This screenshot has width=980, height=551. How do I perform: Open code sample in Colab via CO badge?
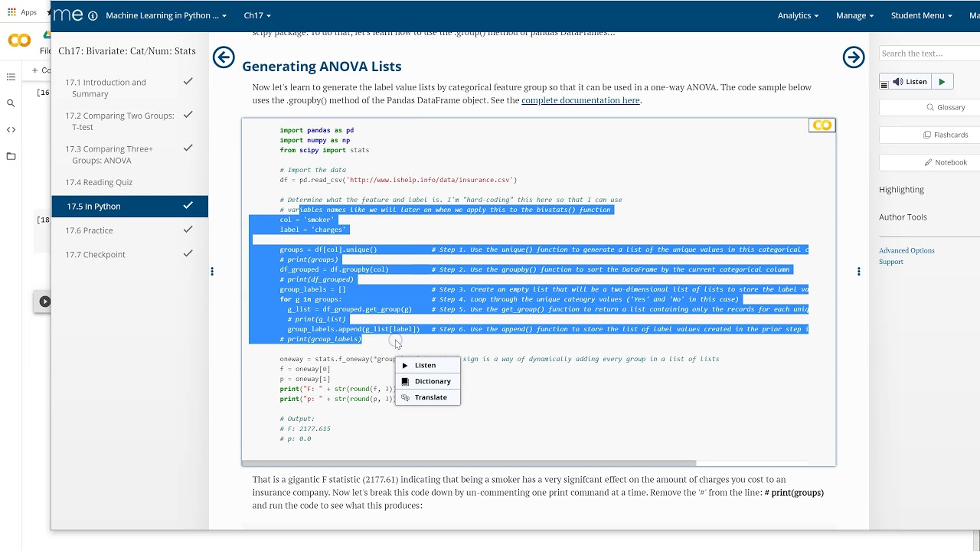822,126
